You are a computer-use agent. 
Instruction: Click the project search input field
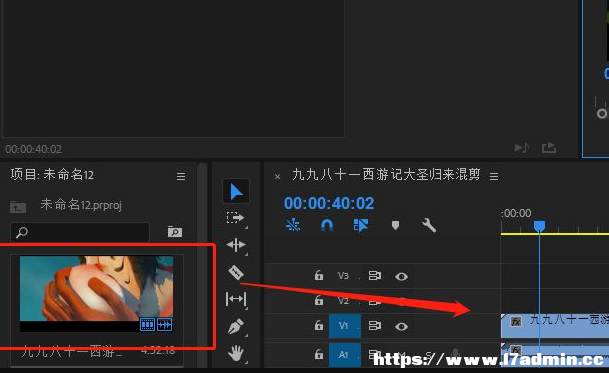click(x=80, y=232)
